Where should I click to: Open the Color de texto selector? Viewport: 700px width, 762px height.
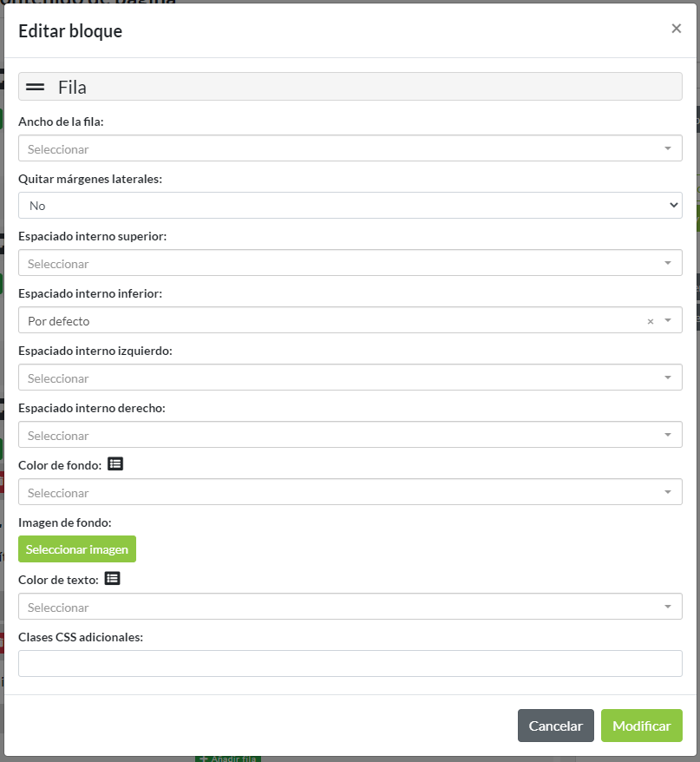[350, 607]
